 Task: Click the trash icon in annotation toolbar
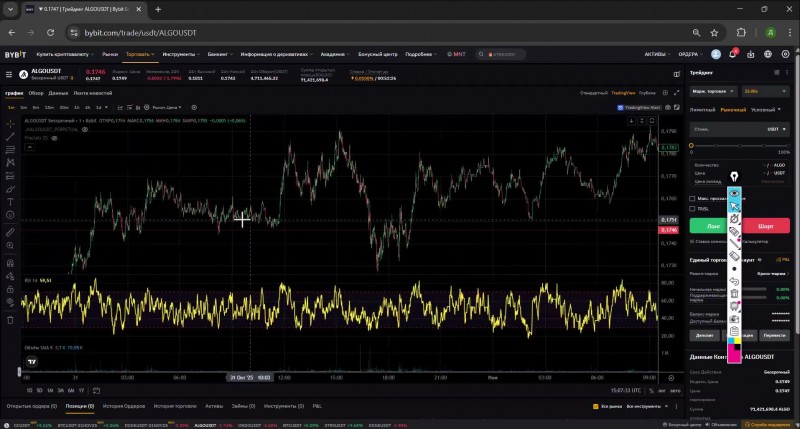pos(735,292)
